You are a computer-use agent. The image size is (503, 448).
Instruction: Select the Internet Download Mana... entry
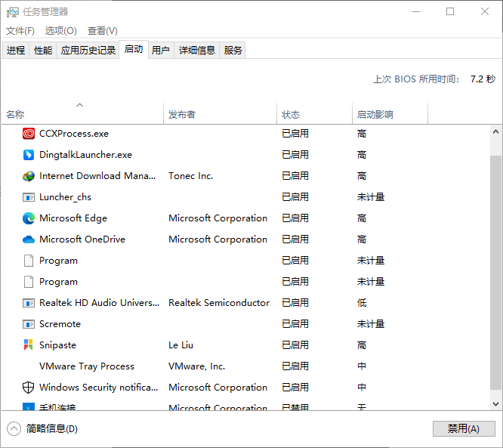pos(97,176)
